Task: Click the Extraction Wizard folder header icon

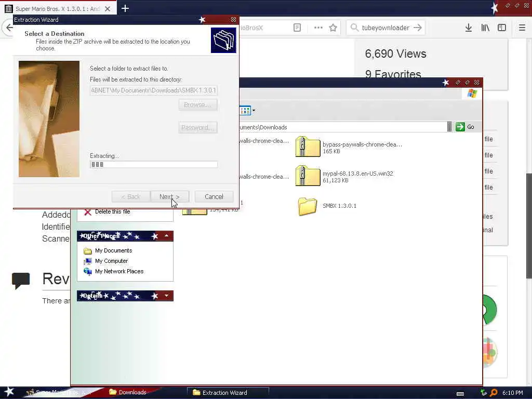Action: [223, 40]
